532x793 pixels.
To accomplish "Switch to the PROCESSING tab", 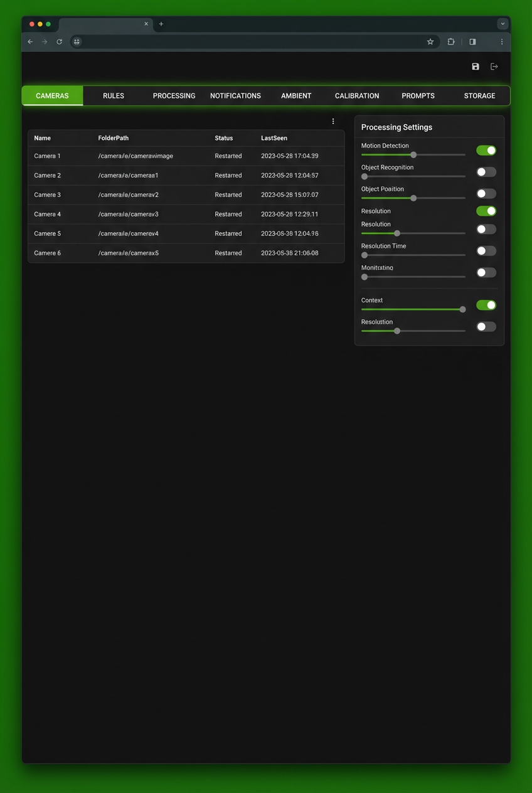I will [174, 96].
